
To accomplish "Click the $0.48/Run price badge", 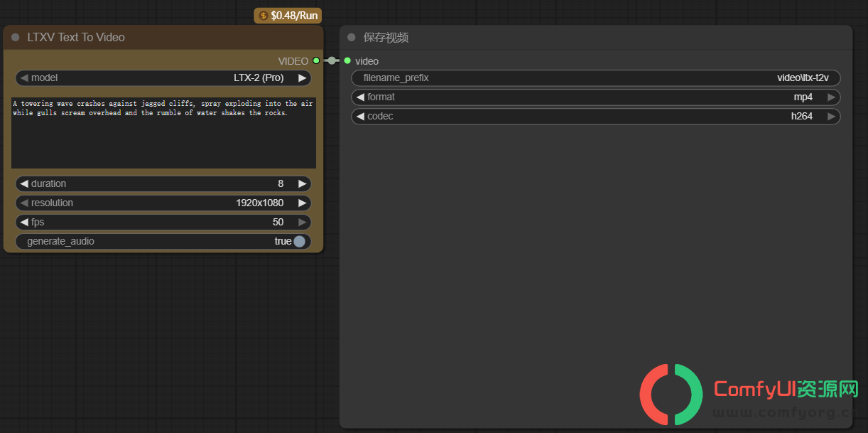I will click(x=288, y=15).
